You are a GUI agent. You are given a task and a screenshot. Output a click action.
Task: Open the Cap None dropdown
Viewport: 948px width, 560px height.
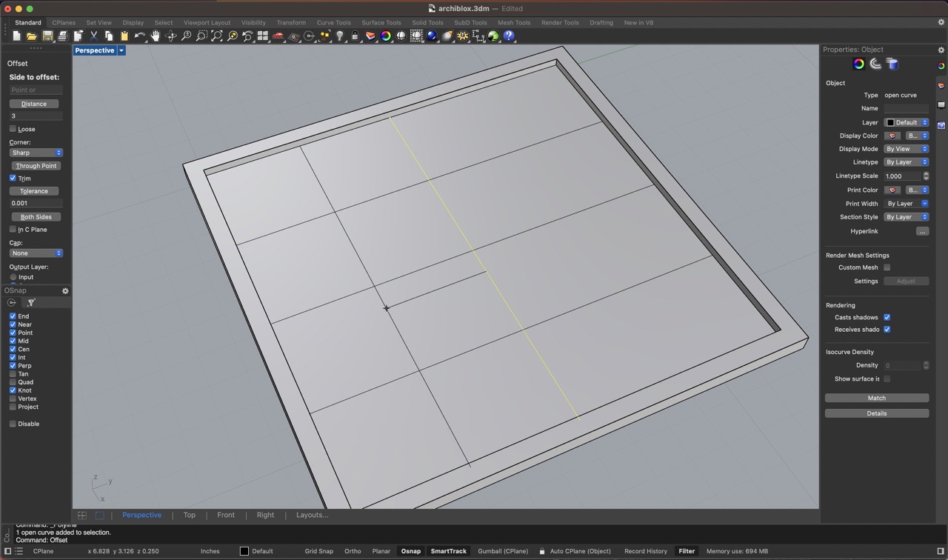point(36,253)
